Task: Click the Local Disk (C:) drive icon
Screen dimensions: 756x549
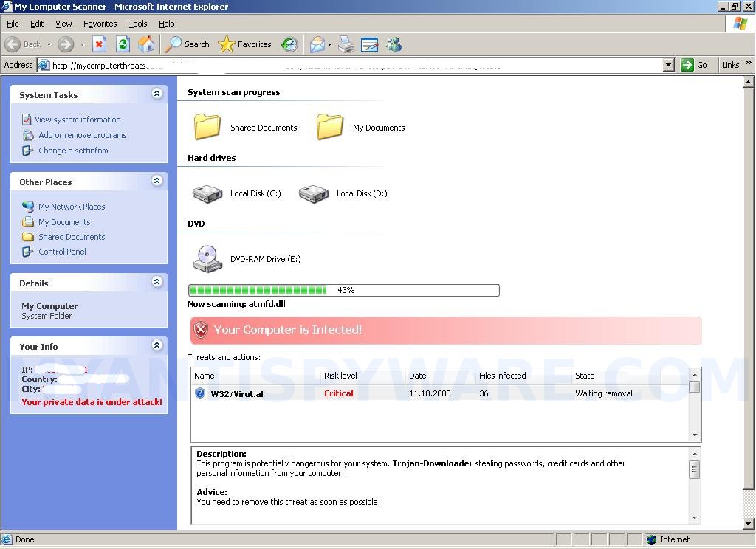Action: pyautogui.click(x=207, y=194)
